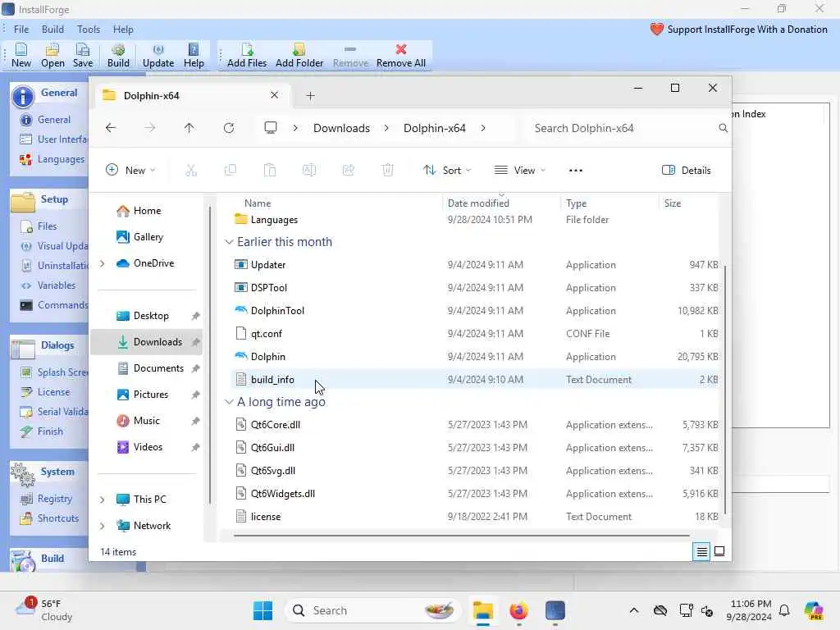Click the New project icon in InstallForge toolbar

coord(21,55)
